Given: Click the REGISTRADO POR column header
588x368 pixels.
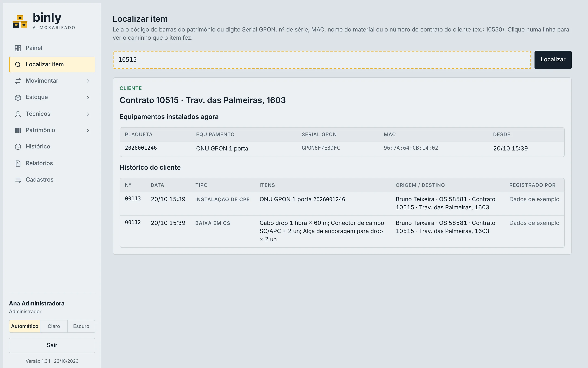Looking at the screenshot, I should [532, 185].
